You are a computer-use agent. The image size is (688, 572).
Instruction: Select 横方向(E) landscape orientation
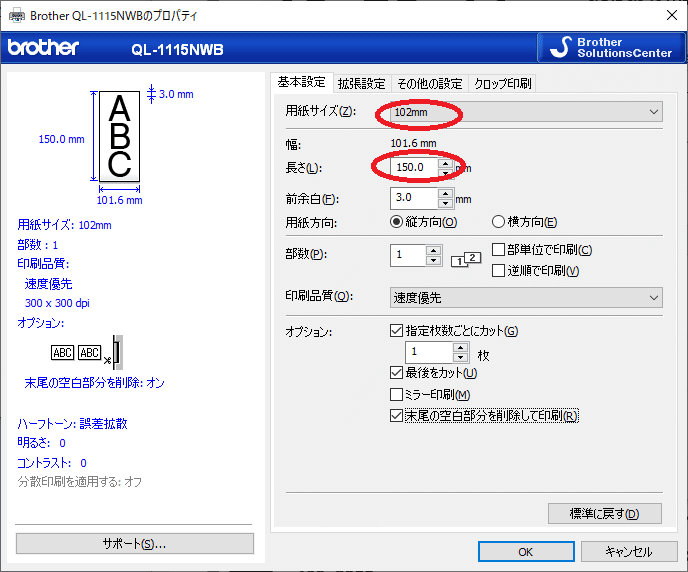(x=524, y=222)
